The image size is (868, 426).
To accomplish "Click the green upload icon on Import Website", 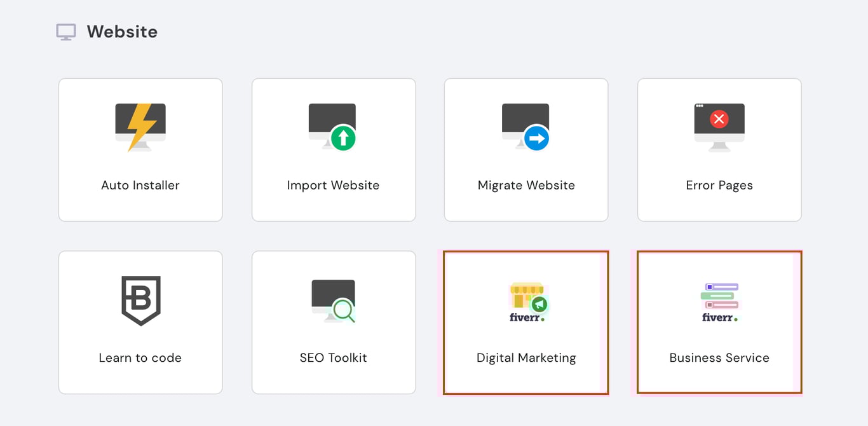I will pos(344,138).
